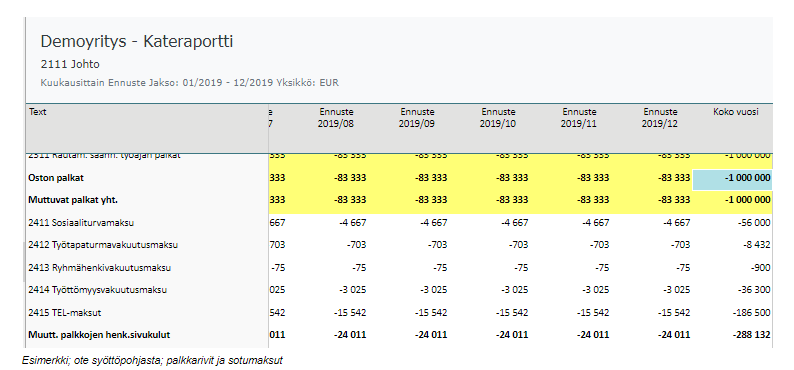
Task: Click the Ennuste 2019/08 column header
Action: pos(336,118)
